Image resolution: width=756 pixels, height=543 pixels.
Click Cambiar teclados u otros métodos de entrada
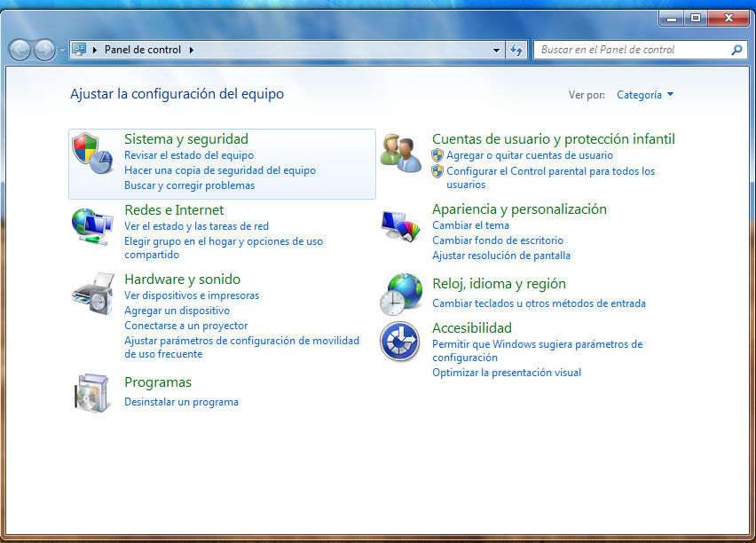pyautogui.click(x=539, y=303)
